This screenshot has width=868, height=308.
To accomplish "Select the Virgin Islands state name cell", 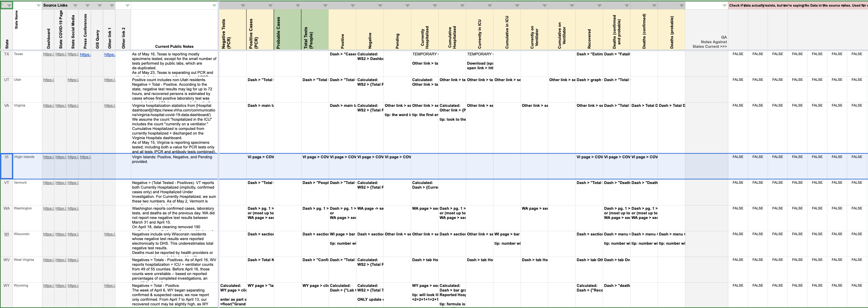I will coord(27,167).
